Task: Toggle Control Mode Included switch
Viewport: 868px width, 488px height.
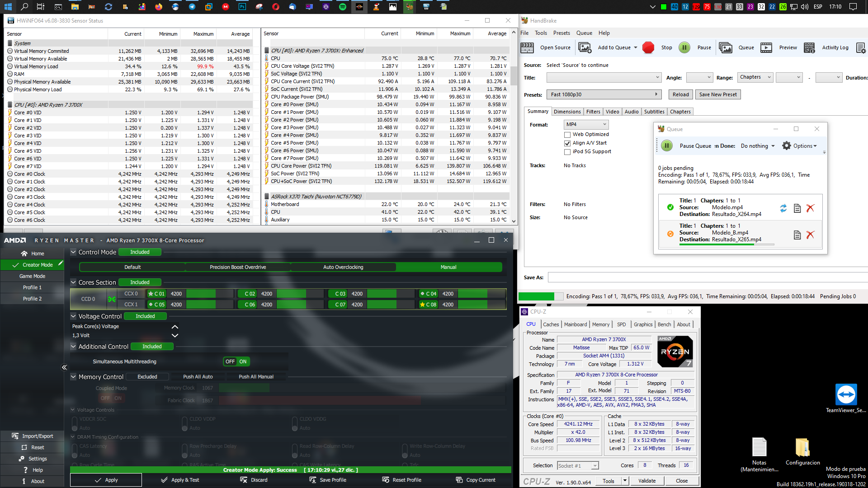Action: coord(140,252)
